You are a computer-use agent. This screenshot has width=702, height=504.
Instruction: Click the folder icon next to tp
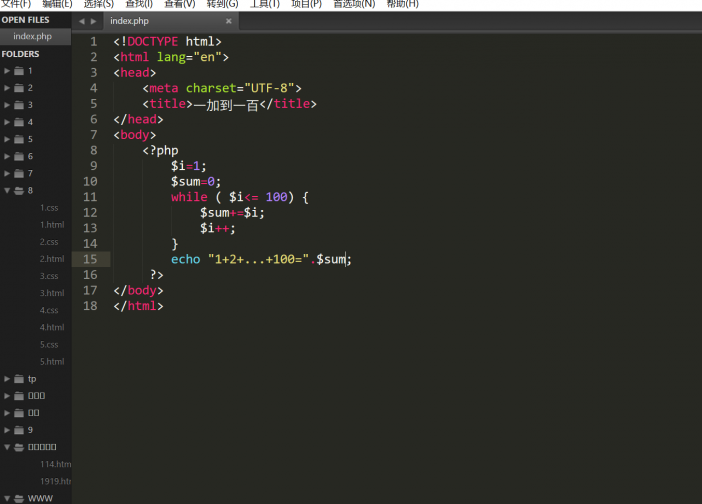tap(18, 378)
